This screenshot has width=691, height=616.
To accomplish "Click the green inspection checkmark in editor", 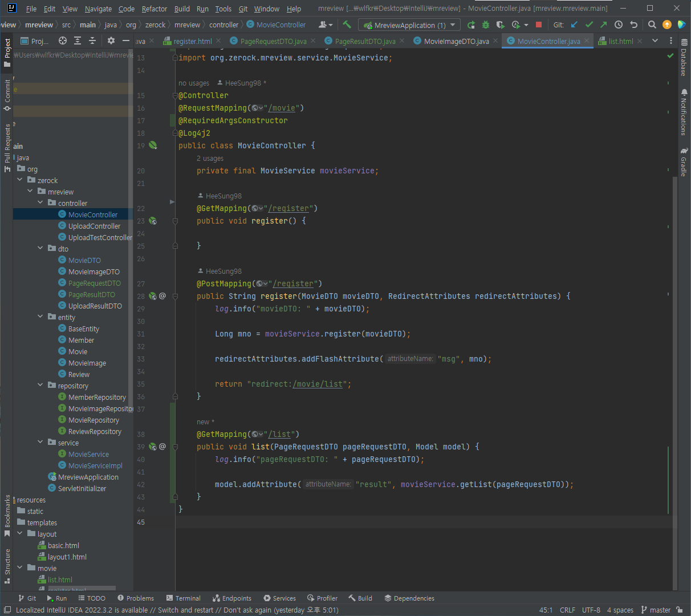I will tap(670, 56).
